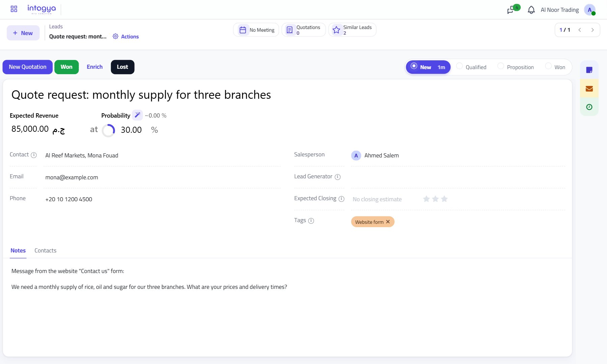Click the Enrich button
This screenshot has width=607, height=364.
(x=95, y=67)
